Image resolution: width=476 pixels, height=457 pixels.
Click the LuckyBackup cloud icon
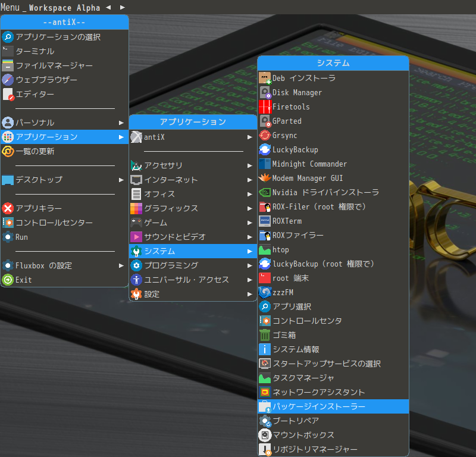tap(265, 149)
